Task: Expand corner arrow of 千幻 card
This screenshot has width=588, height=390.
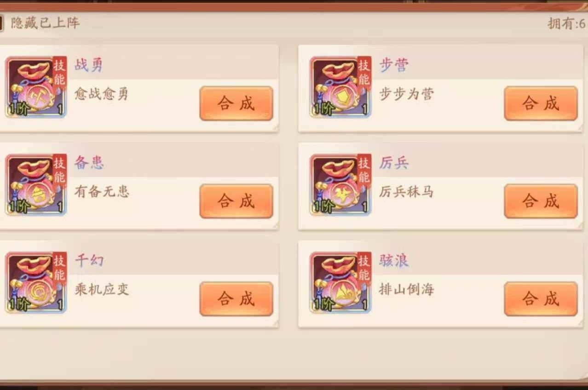Action: pyautogui.click(x=275, y=323)
